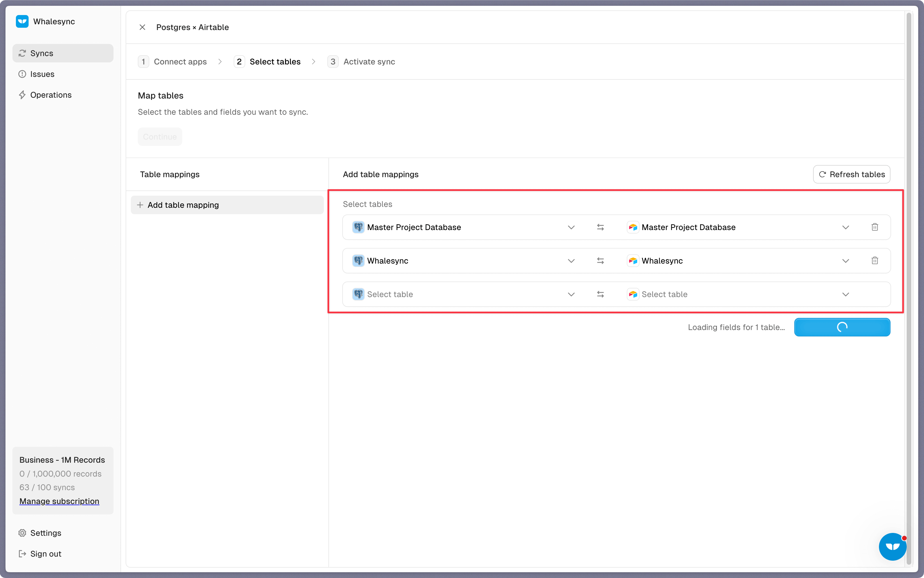Click Airtable icon in Whalesync row
The image size is (924, 578).
click(633, 261)
